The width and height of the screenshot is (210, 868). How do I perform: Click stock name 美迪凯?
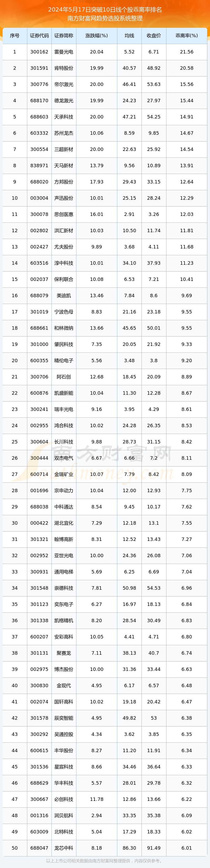(64, 296)
